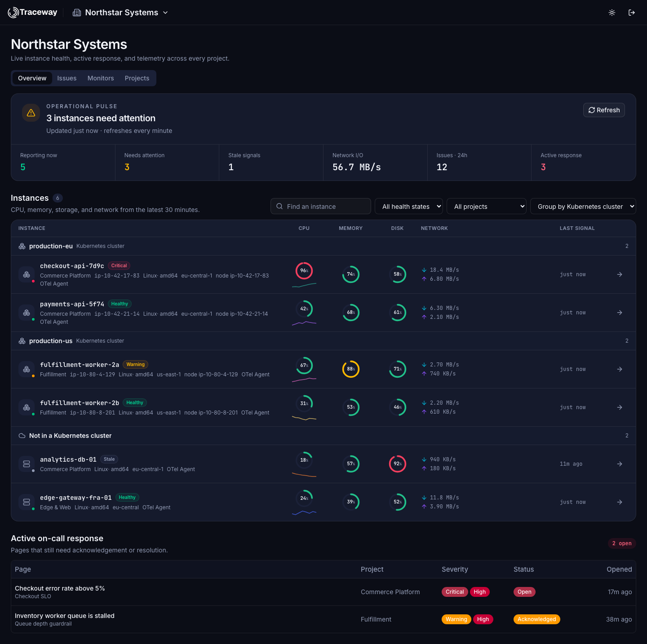Click the cluster icon next to production-eu
The width and height of the screenshot is (647, 644).
pos(22,246)
